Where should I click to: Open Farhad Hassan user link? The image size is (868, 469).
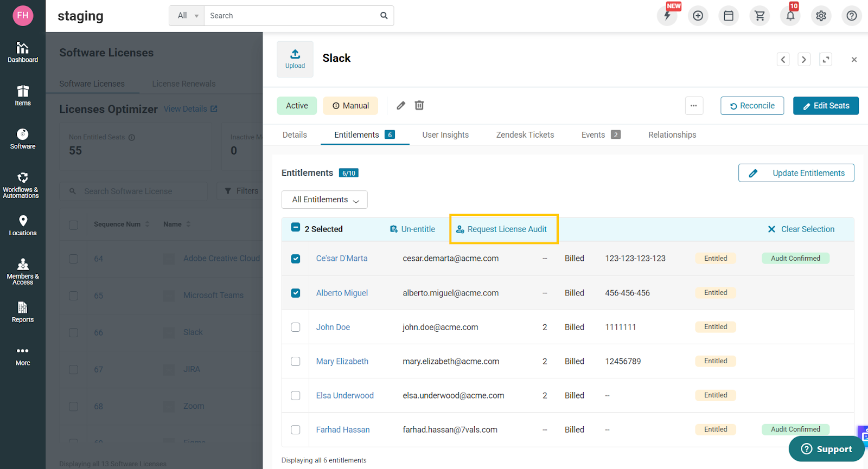[343, 429]
